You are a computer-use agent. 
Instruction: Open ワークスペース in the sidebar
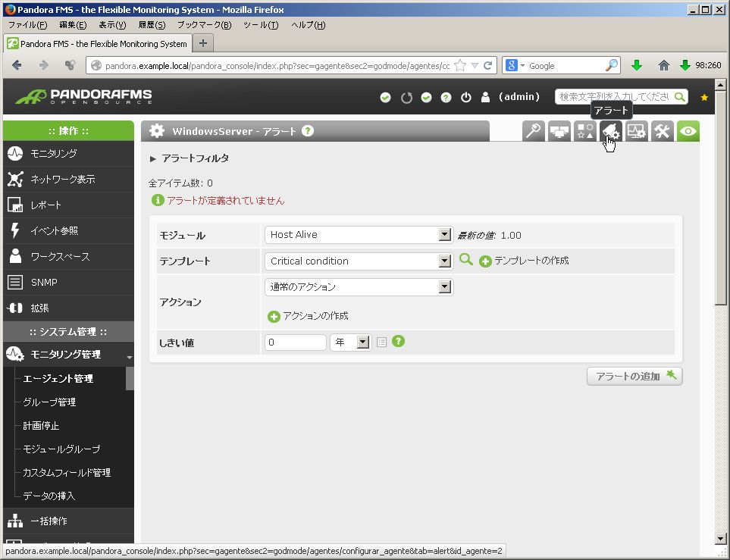pyautogui.click(x=68, y=256)
